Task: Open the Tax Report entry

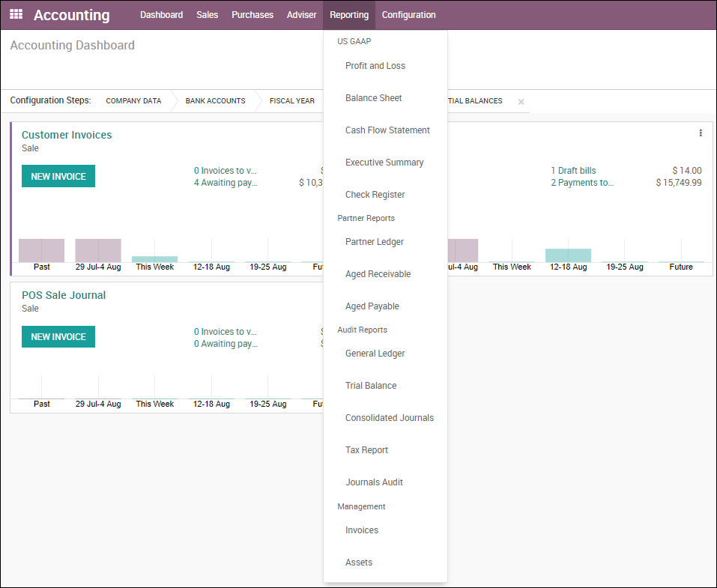Action: pos(366,450)
